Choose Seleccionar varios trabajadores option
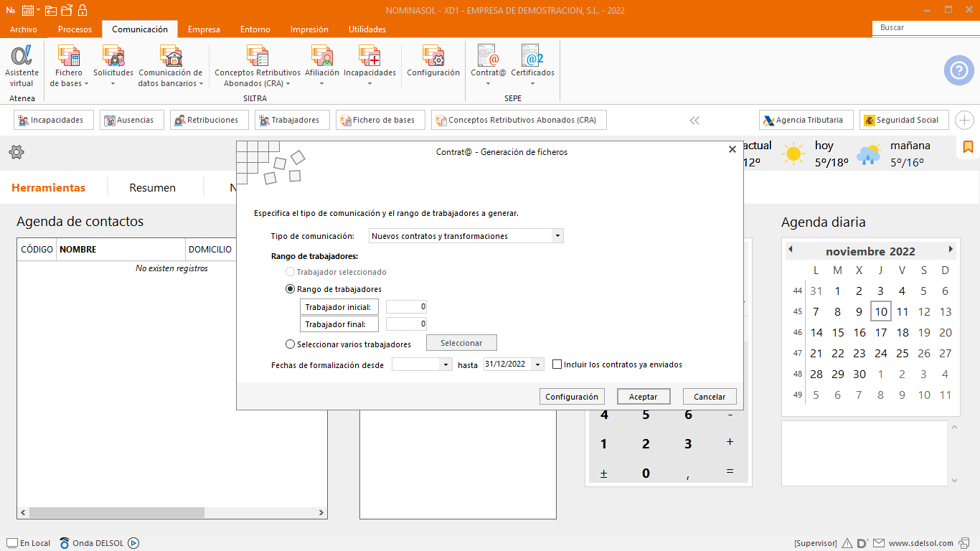The height and width of the screenshot is (551, 980). point(291,344)
